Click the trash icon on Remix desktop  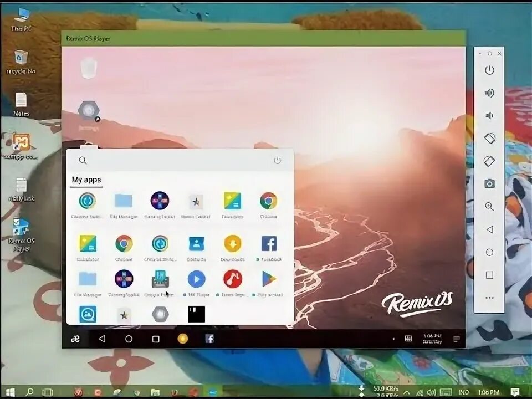89,68
